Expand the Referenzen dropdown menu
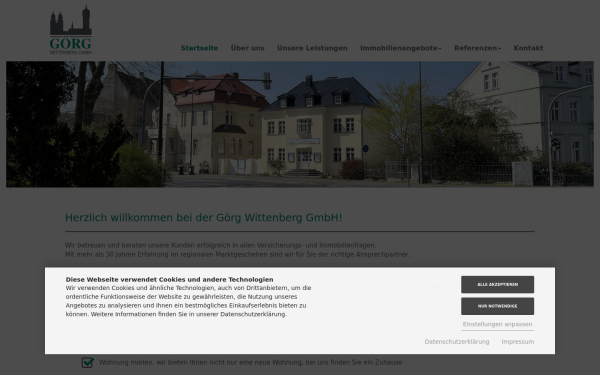Image resolution: width=600 pixels, height=375 pixels. 478,48
